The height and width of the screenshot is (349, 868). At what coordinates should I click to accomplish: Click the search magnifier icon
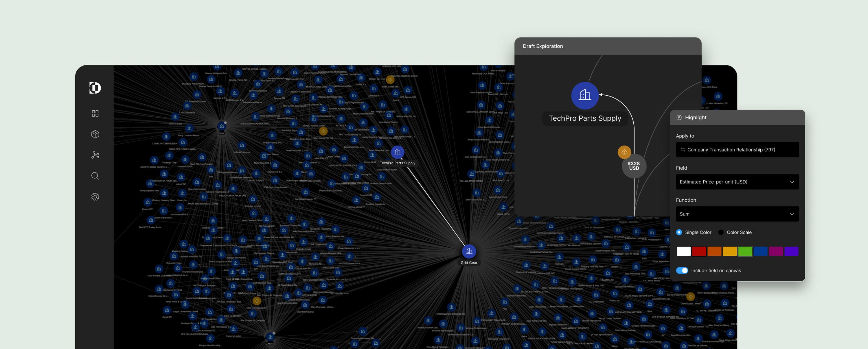(95, 176)
